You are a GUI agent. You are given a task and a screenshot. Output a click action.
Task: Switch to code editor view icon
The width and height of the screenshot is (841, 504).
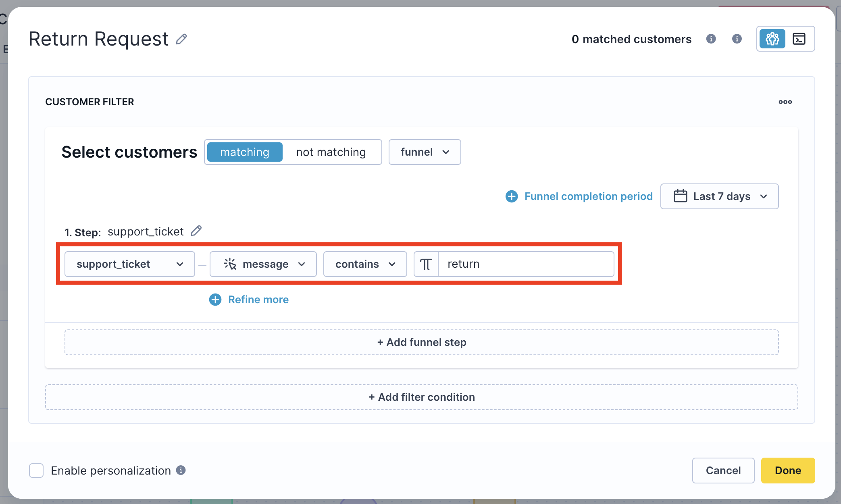[799, 39]
